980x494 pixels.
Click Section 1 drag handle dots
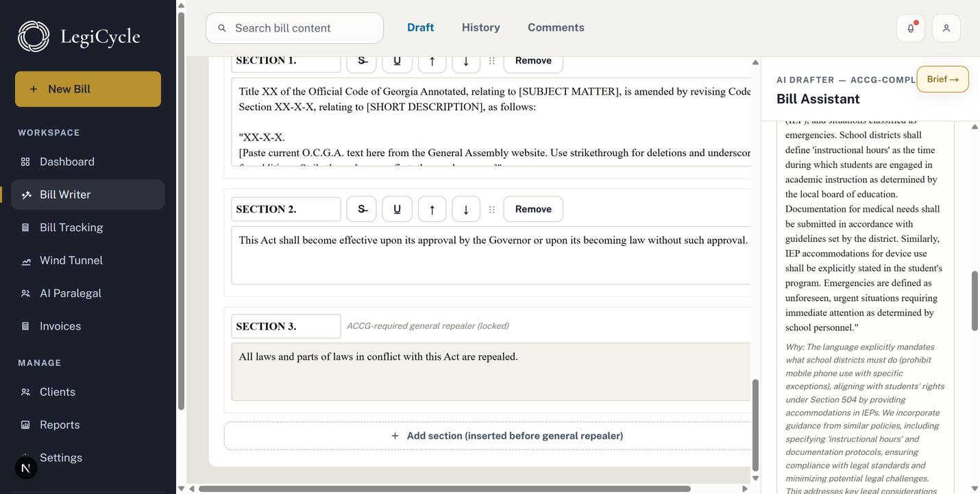point(491,60)
